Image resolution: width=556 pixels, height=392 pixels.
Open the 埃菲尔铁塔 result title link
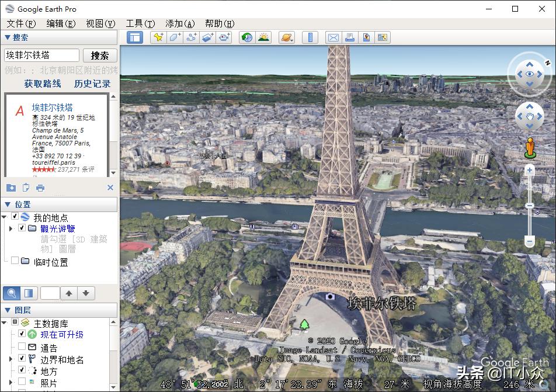coord(53,107)
